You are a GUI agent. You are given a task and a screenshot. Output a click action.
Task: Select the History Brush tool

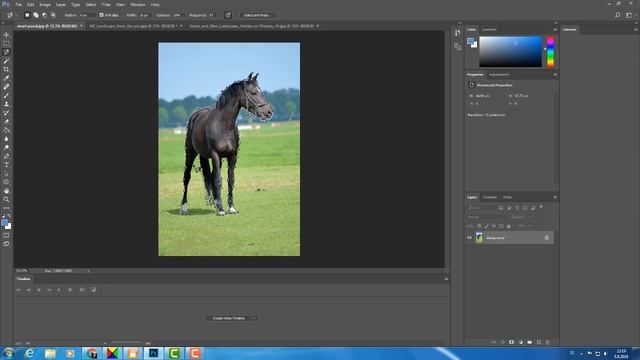click(x=6, y=113)
